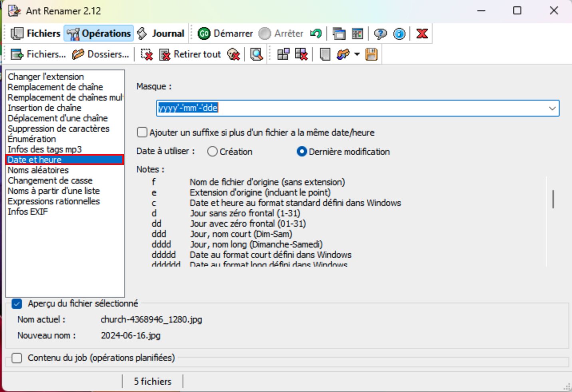Click the grayed Arrêter stop button
The image size is (572, 392).
click(x=281, y=34)
